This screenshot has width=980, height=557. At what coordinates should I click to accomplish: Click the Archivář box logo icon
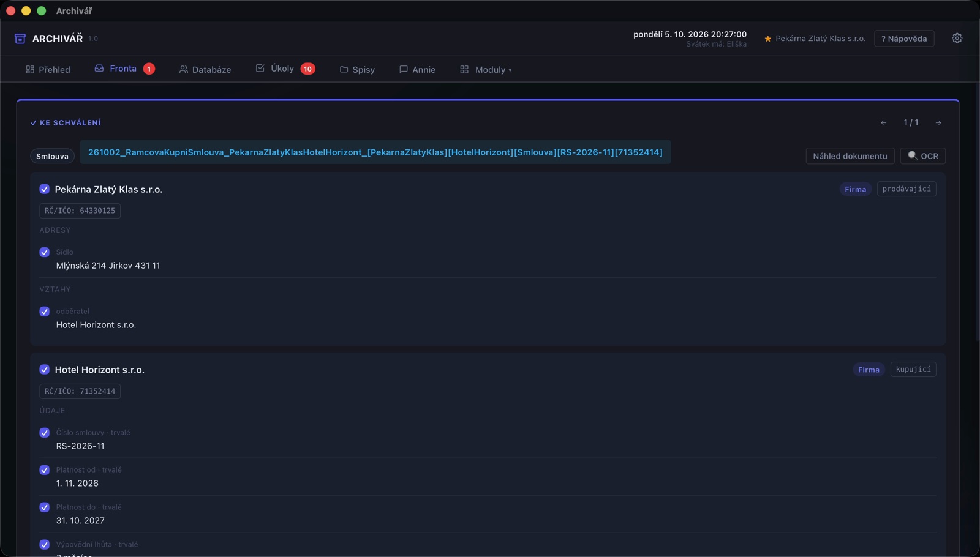click(20, 39)
